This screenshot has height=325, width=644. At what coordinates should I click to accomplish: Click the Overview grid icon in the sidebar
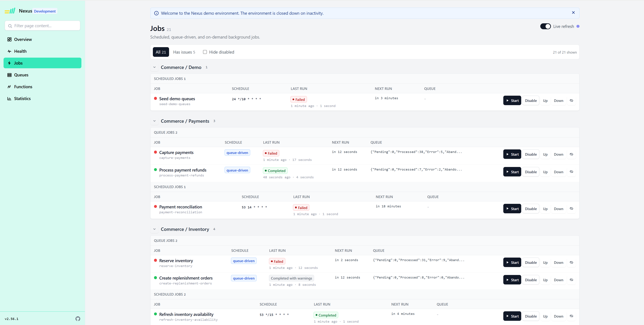(9, 39)
